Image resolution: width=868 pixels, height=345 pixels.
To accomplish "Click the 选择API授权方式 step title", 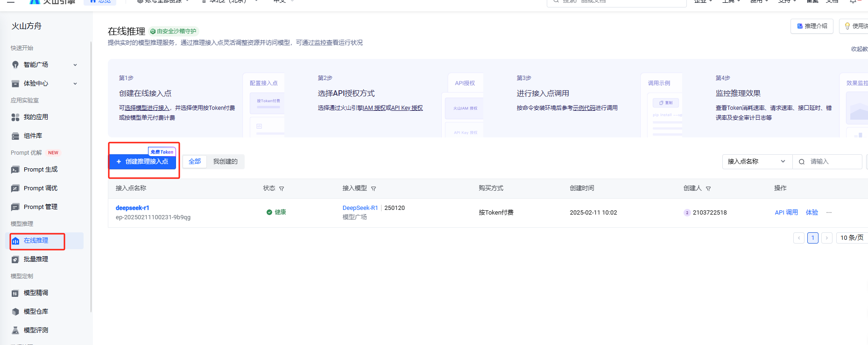I will coord(346,93).
